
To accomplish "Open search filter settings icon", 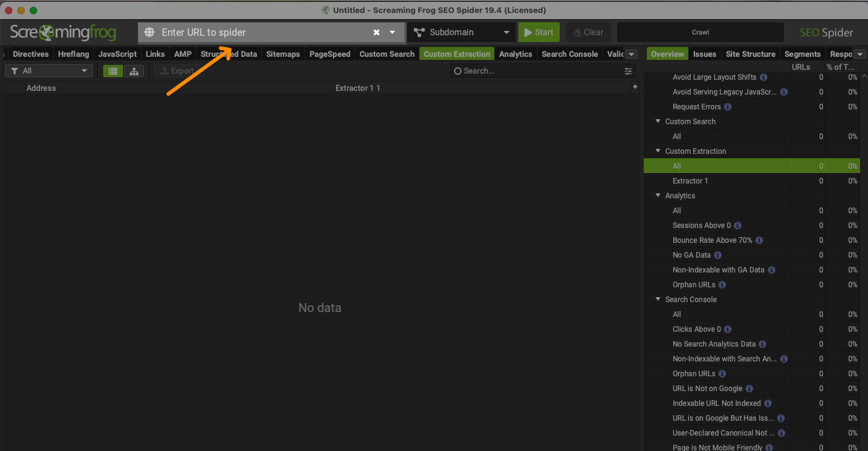I will click(x=628, y=71).
